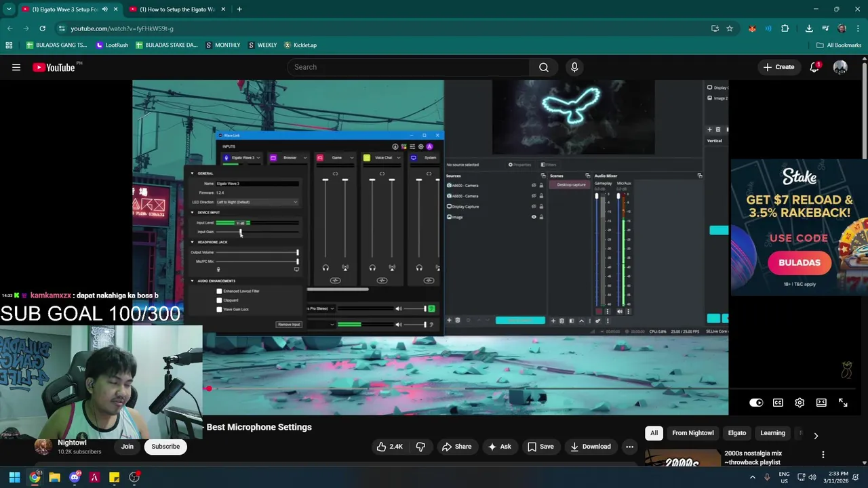This screenshot has width=868, height=488.
Task: Select the Elgato filter chip
Action: [x=737, y=433]
